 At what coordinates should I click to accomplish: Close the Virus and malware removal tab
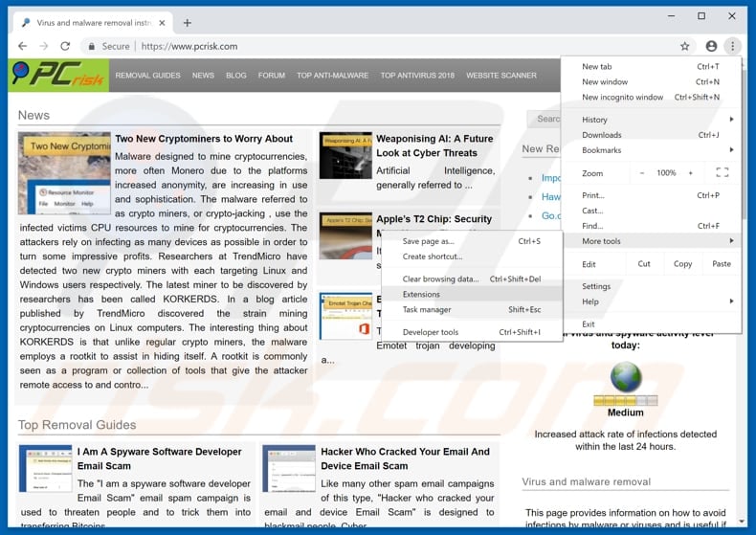pyautogui.click(x=162, y=23)
